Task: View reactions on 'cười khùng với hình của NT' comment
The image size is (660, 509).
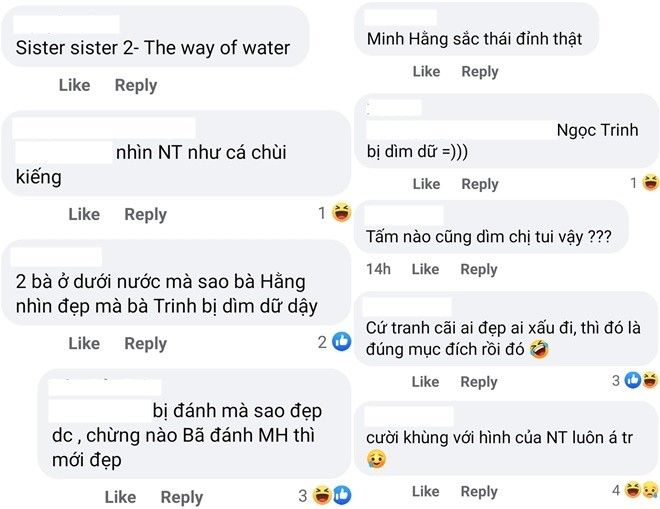Action: tap(641, 490)
